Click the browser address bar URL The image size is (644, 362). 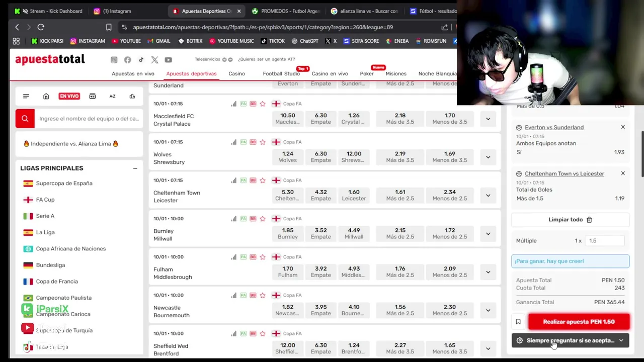tap(263, 27)
